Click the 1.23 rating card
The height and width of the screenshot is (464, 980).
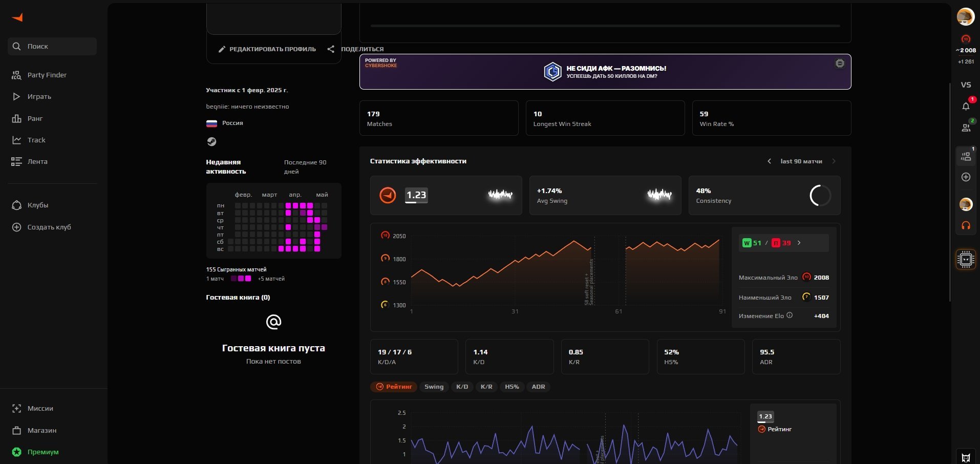click(x=446, y=195)
